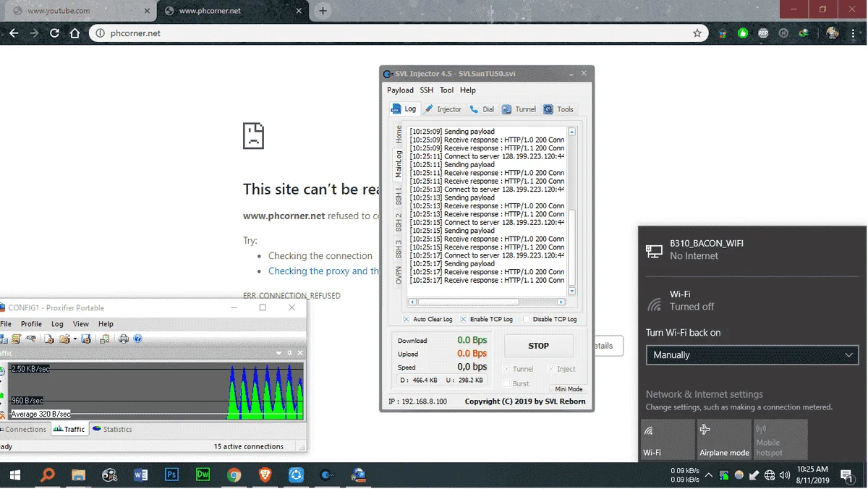The height and width of the screenshot is (489, 868).
Task: Pin the Proxifier Traffic panel
Action: [290, 353]
